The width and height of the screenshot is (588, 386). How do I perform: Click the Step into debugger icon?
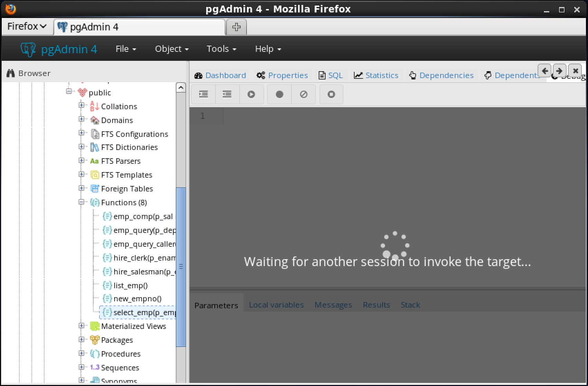coord(203,94)
